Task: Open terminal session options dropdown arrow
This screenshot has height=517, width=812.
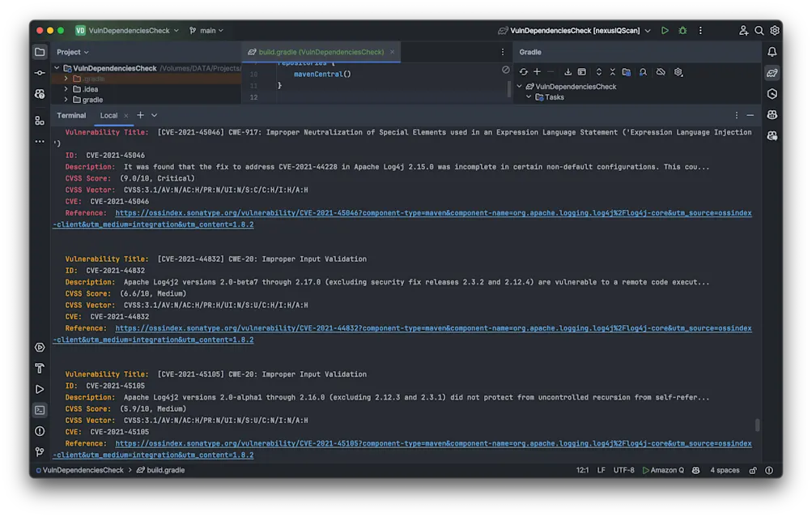Action: click(x=155, y=115)
